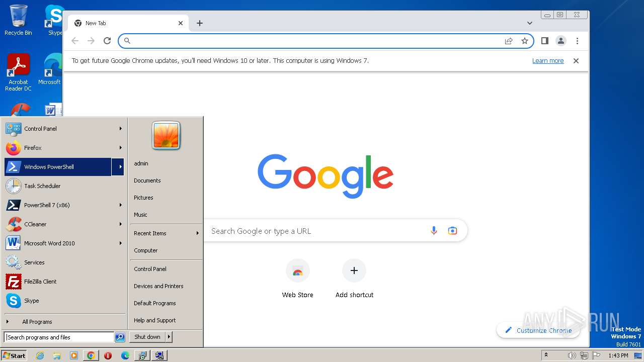Close the New Tab tab
644x362 pixels.
[x=181, y=23]
